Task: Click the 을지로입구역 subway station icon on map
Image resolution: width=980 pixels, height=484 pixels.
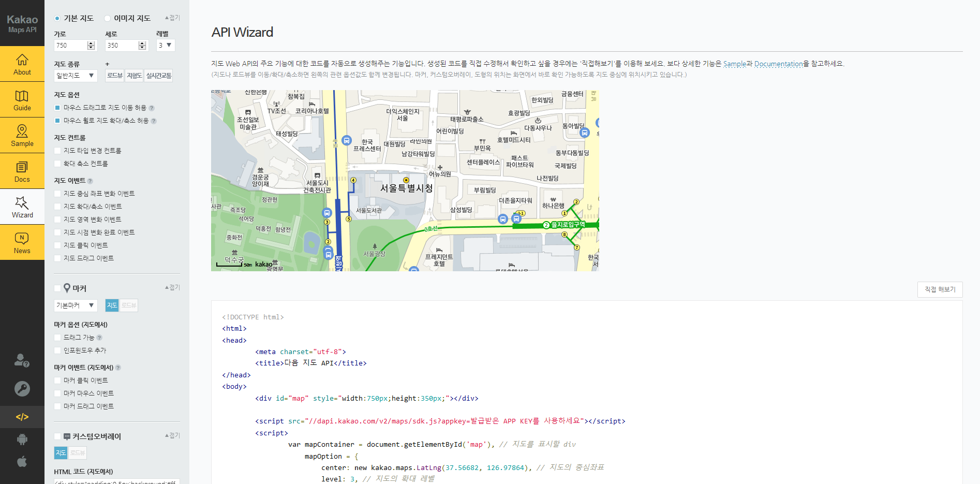Action: coord(546,225)
